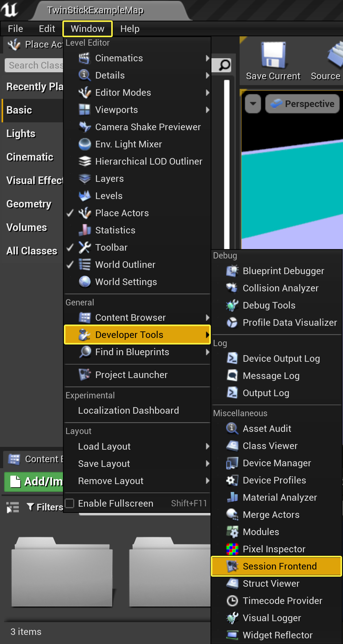Expand the Editor Modes submenu arrow
Screen dimensions: 343x644
(x=207, y=93)
